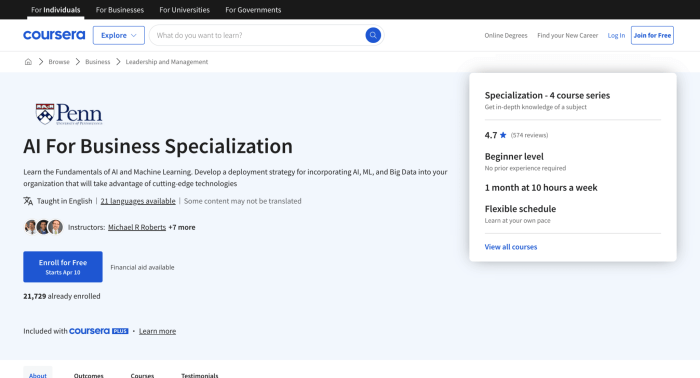Open Leadership and Management breadcrumb

[x=167, y=62]
